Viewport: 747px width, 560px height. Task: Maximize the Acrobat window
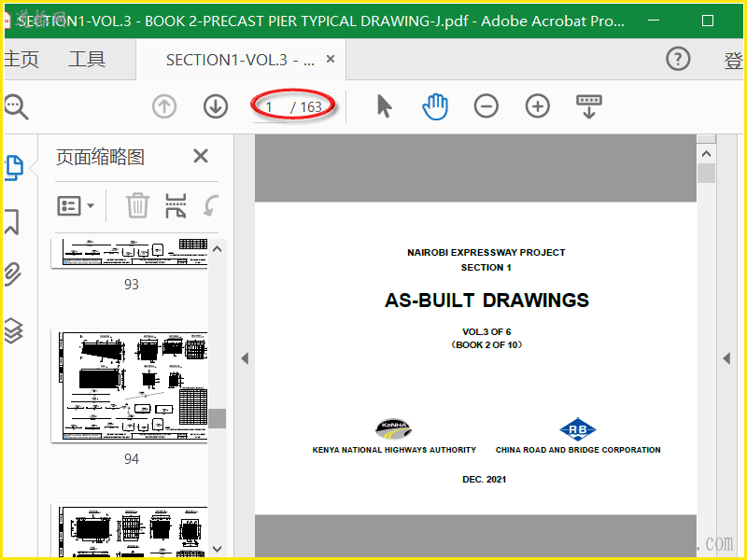coord(708,21)
